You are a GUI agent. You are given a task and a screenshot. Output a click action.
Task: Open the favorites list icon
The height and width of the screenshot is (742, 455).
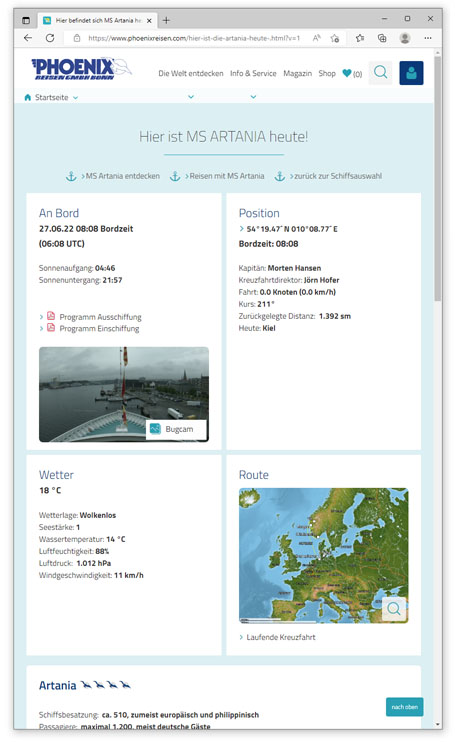click(360, 38)
